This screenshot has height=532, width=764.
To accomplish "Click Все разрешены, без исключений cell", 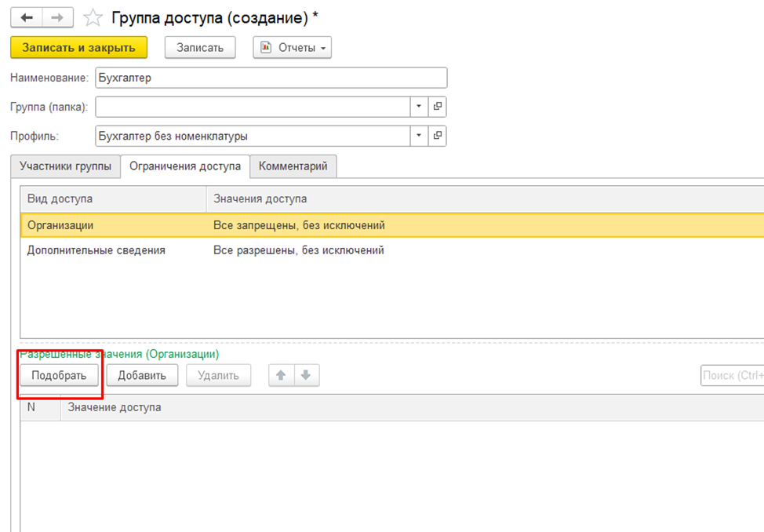I will click(x=299, y=250).
